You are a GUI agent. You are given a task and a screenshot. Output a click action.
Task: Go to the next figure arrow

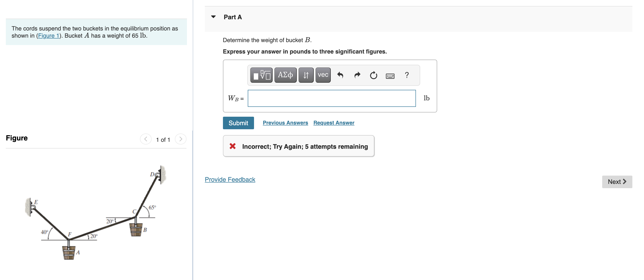pos(180,139)
